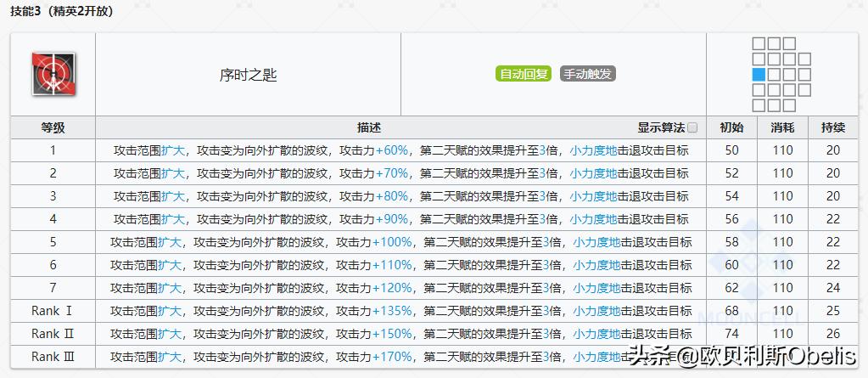
Task: Click the 序时之匙 skill icon
Action: pos(53,74)
